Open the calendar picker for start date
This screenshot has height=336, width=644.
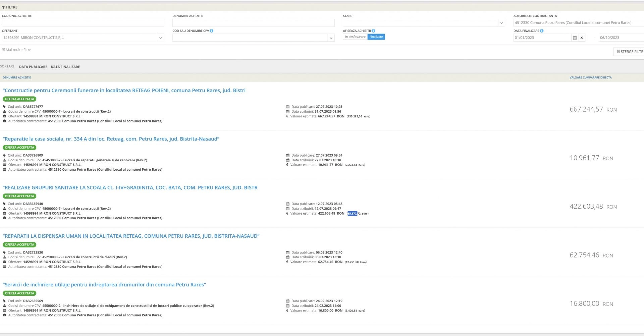(x=575, y=38)
